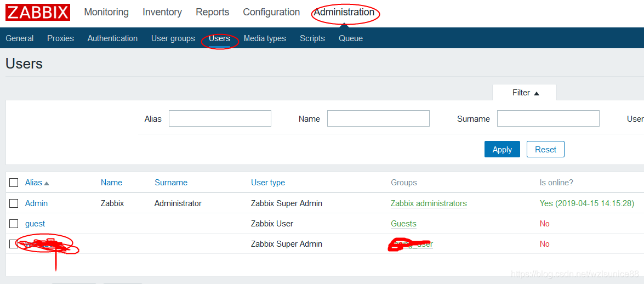This screenshot has height=284, width=644.
Task: Focus the Alias filter field
Action: [220, 118]
